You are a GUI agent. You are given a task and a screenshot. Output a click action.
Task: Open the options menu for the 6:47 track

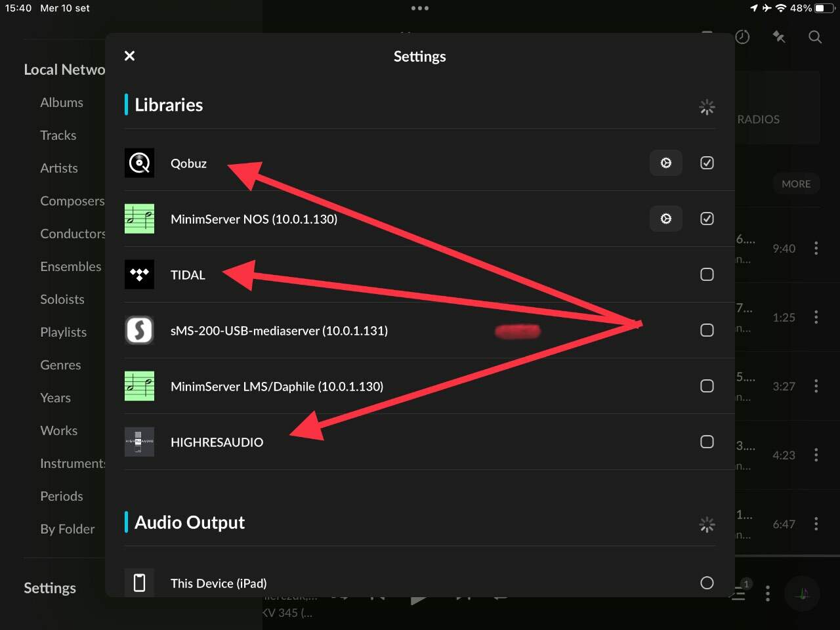pyautogui.click(x=816, y=524)
